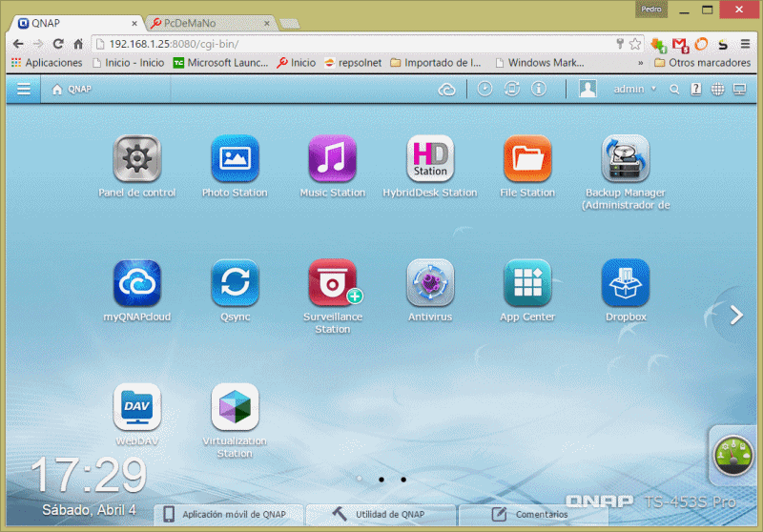Viewport: 763px width, 532px height.
Task: Go to next desktop page arrow
Action: (736, 316)
